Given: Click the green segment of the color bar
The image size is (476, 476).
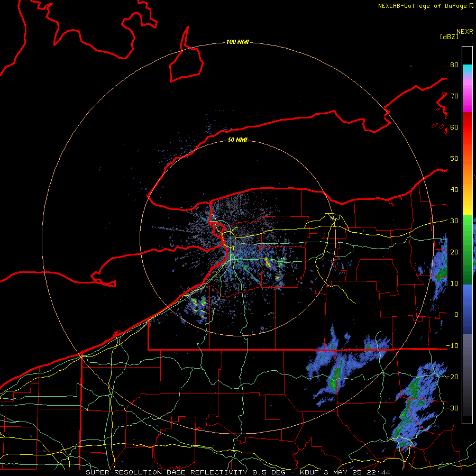Looking at the screenshot, I should pos(467,250).
